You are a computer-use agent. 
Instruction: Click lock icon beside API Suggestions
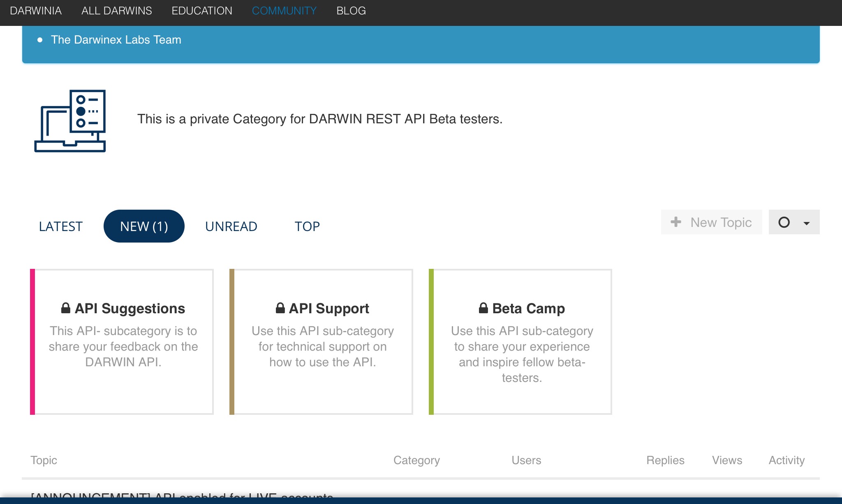66,308
